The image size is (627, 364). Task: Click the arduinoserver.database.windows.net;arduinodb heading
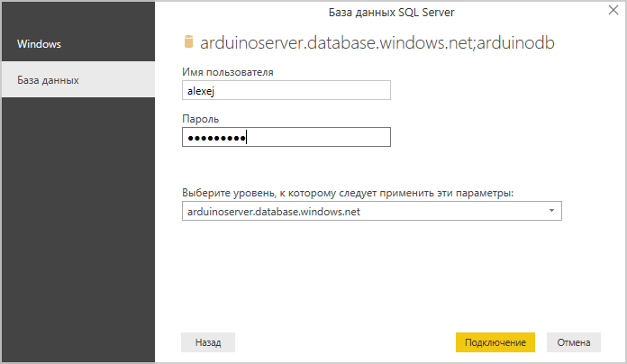(x=377, y=43)
